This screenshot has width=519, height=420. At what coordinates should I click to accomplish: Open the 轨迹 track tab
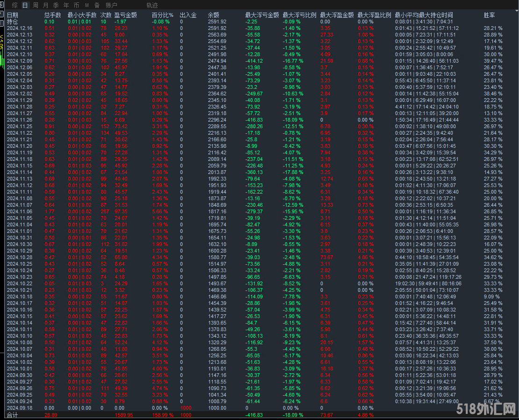[x=152, y=5]
